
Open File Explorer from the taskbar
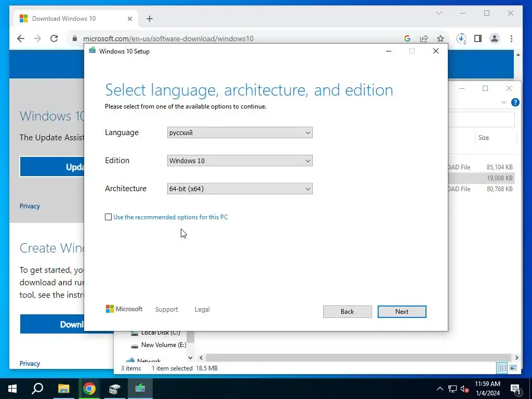(63, 389)
